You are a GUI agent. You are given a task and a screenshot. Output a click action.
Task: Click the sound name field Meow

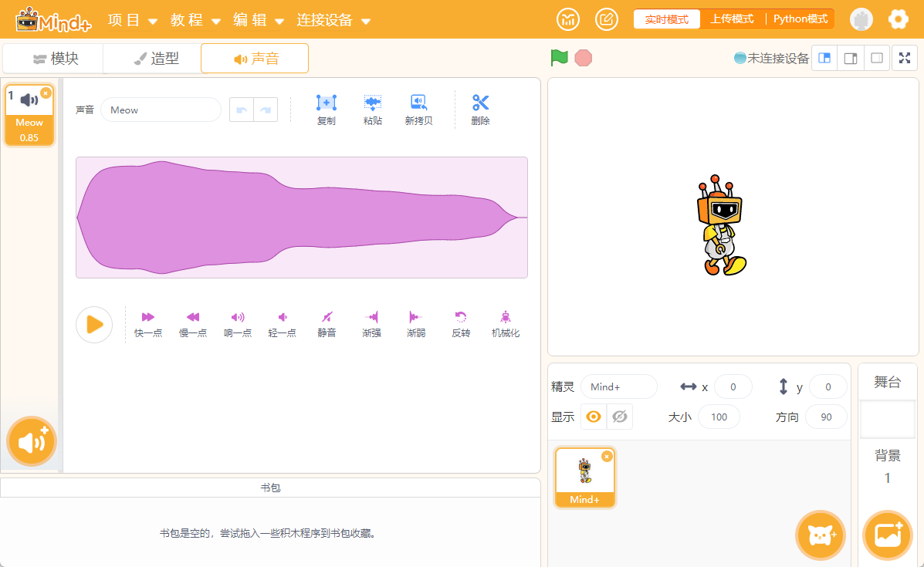click(161, 110)
